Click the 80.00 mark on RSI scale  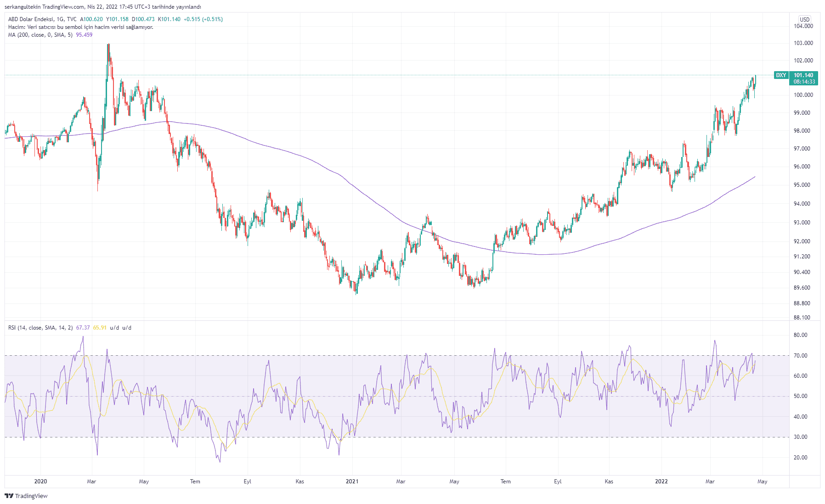(x=801, y=335)
